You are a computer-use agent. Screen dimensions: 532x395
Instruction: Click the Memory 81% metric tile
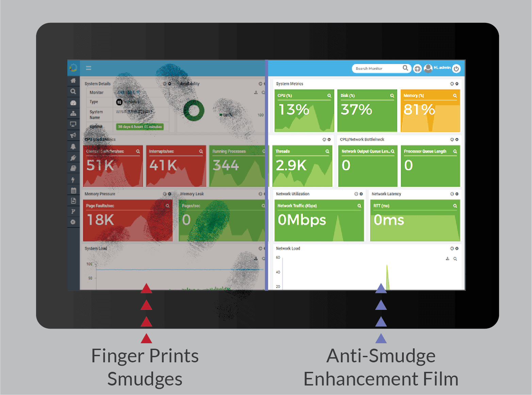coord(430,111)
